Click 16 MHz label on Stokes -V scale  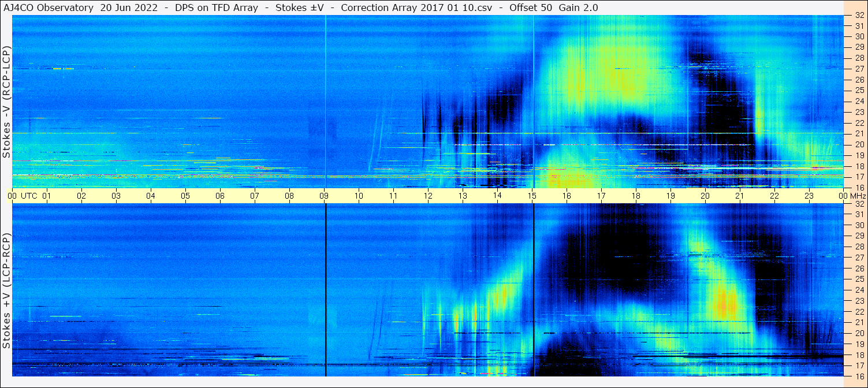pyautogui.click(x=859, y=188)
